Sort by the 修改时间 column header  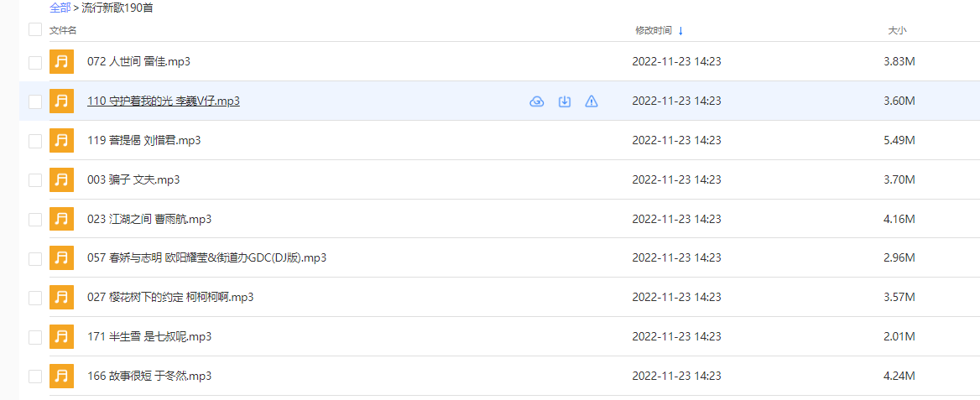654,30
